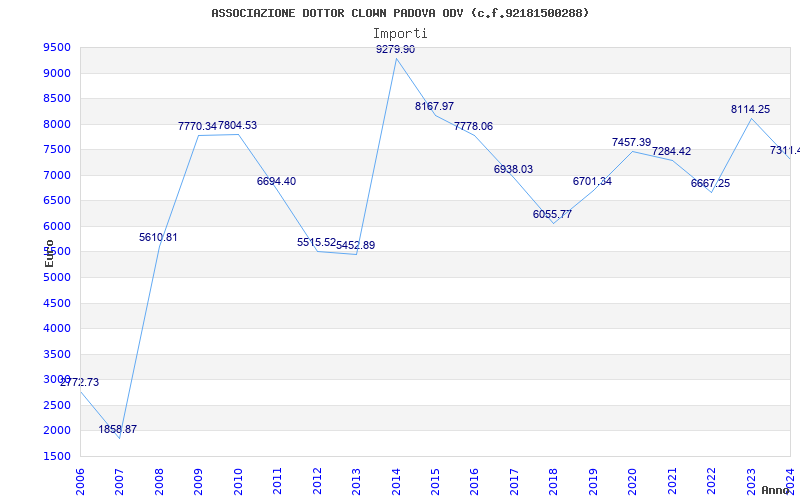Click the x-axis year 2023

click(x=751, y=481)
